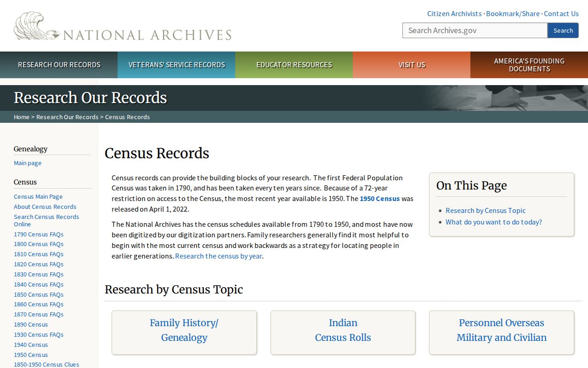
Task: Open the Research Our Records menu
Action: click(59, 65)
